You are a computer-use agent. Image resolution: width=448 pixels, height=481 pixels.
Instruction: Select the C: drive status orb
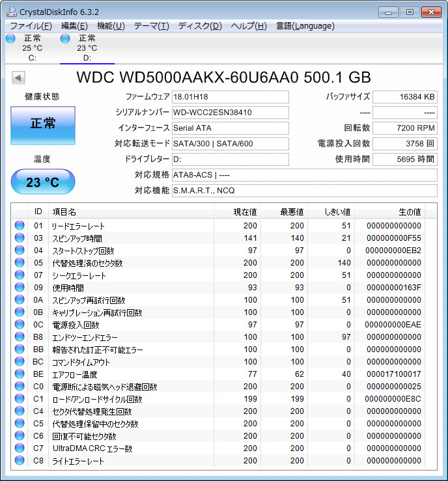tap(10, 38)
